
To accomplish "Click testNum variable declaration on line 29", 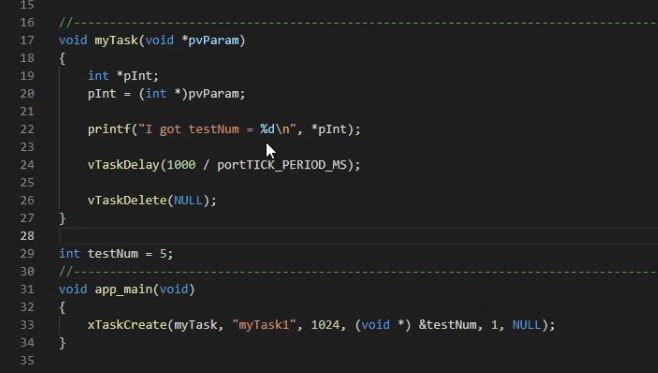I will tap(112, 254).
